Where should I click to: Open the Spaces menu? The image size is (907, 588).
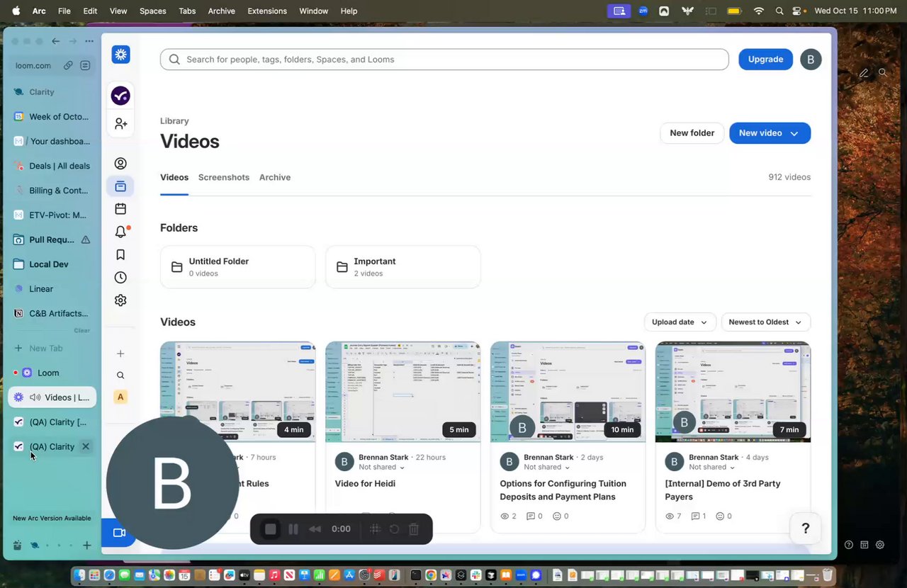coord(152,11)
